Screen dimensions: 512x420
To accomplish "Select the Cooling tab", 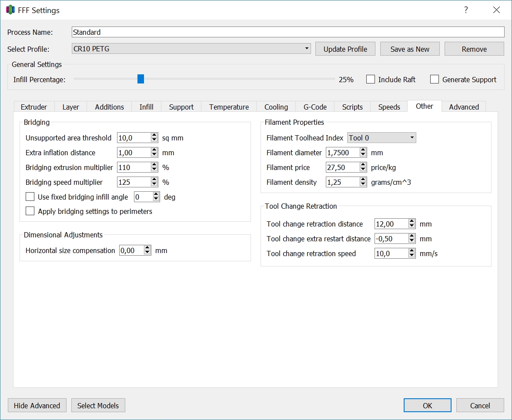I will point(276,107).
